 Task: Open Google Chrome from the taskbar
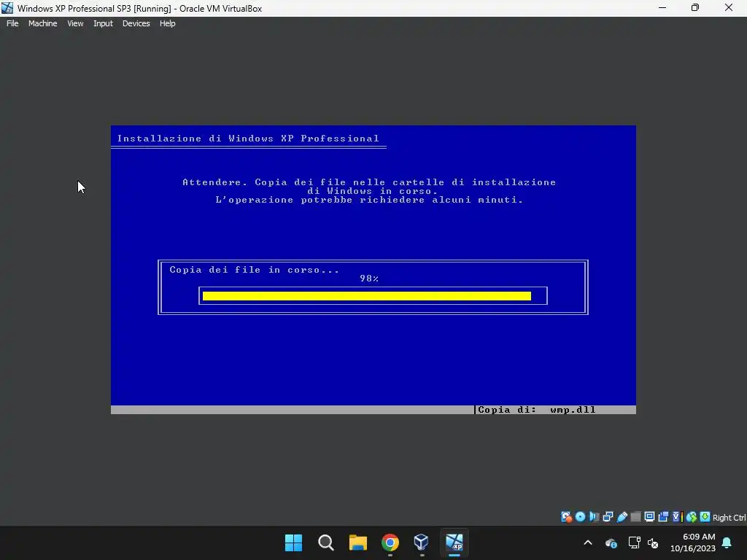click(390, 542)
